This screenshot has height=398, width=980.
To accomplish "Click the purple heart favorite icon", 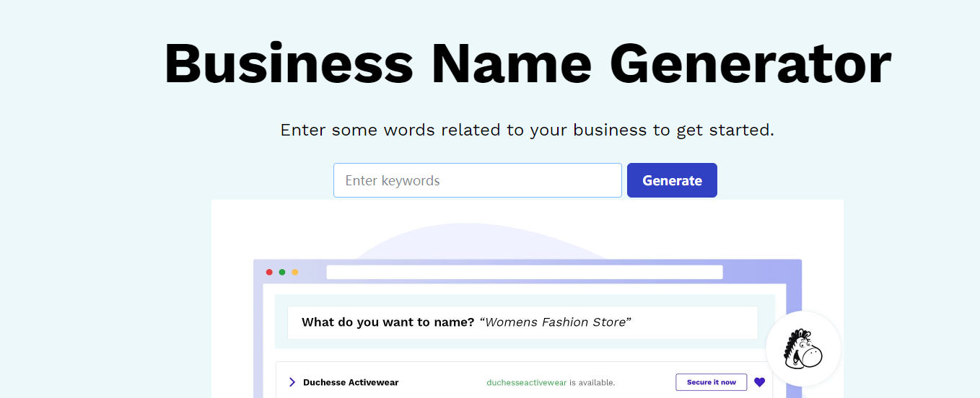I will click(759, 382).
